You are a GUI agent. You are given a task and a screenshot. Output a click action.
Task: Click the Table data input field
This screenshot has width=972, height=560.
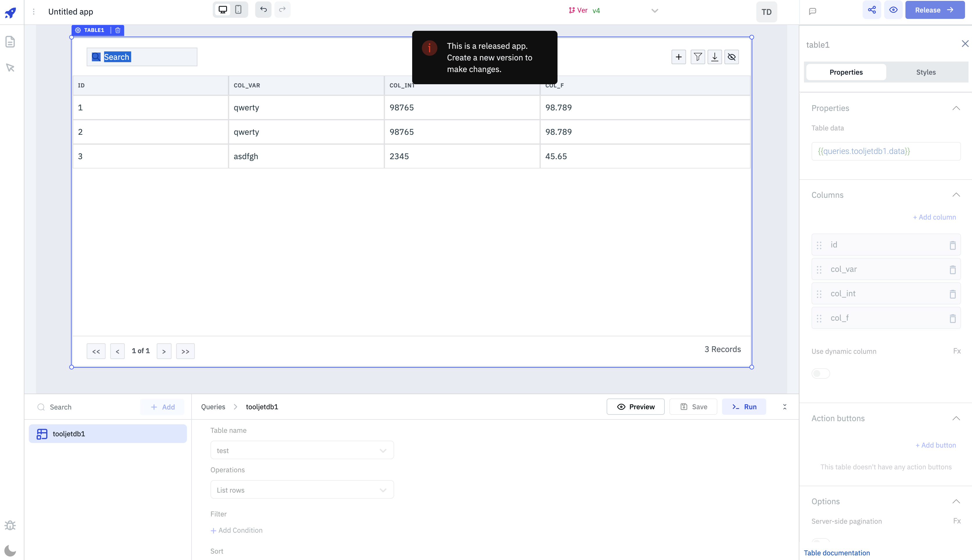[886, 151]
